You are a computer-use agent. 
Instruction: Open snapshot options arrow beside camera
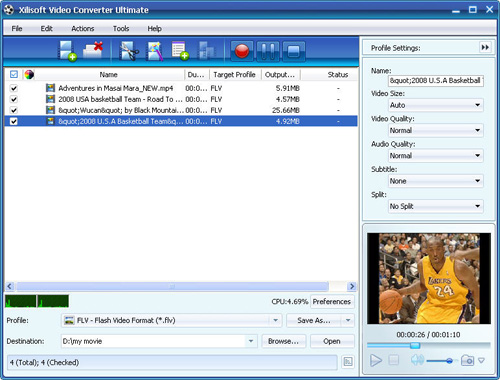point(481,360)
